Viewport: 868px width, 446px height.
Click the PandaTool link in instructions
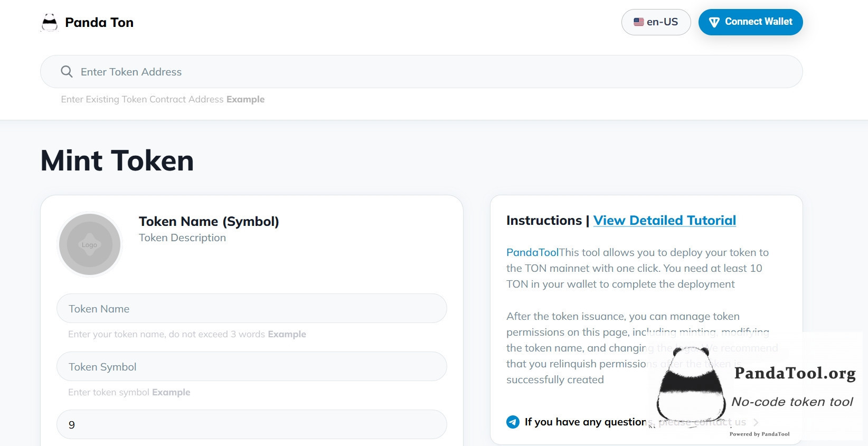tap(532, 253)
